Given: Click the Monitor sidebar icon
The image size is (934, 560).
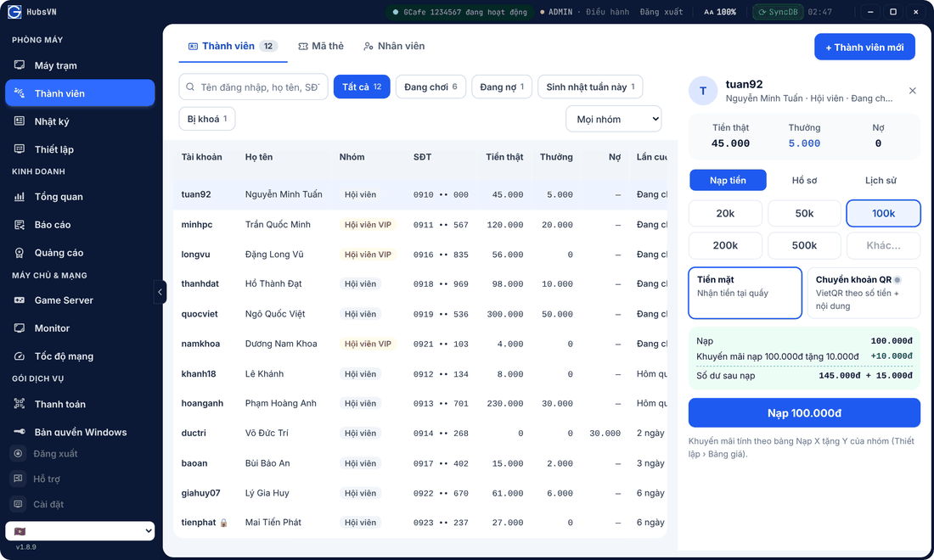Looking at the screenshot, I should pyautogui.click(x=19, y=328).
